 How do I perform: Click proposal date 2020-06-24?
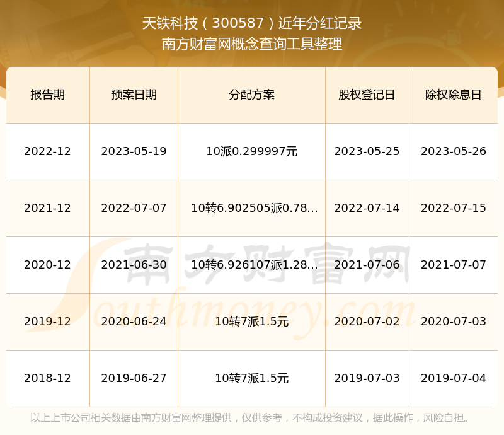tap(134, 321)
